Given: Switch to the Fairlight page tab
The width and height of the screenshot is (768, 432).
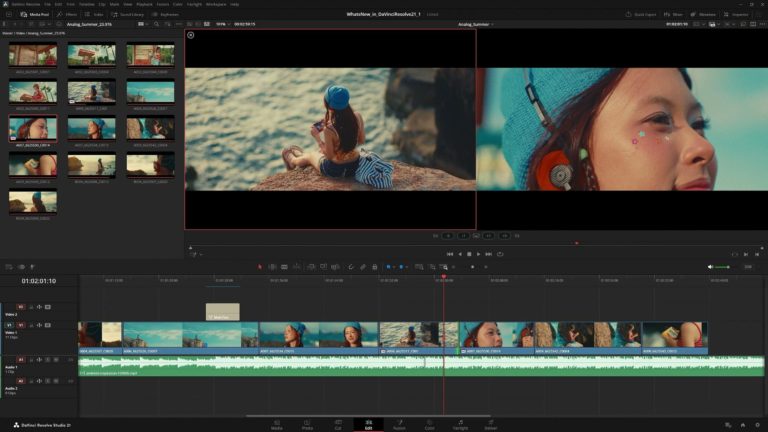Looking at the screenshot, I should [460, 425].
